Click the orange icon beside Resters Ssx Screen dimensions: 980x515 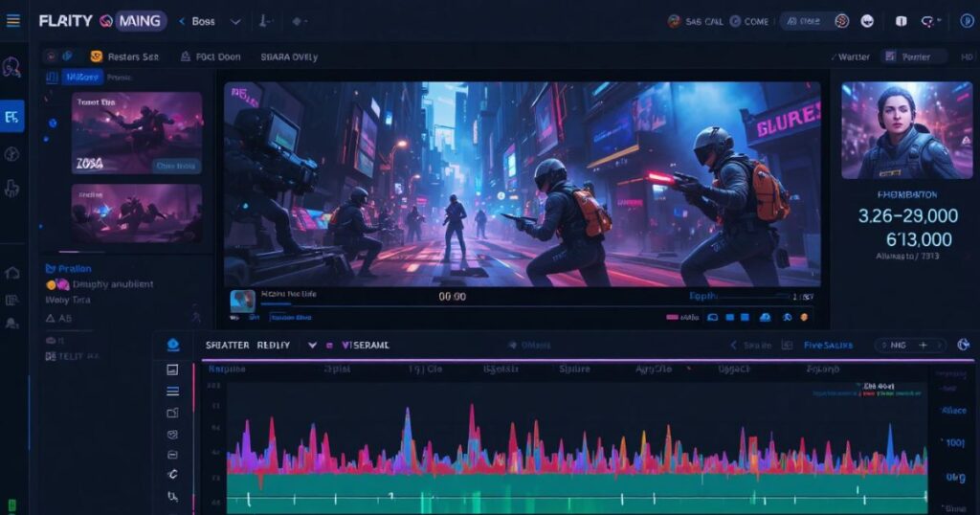tap(97, 56)
